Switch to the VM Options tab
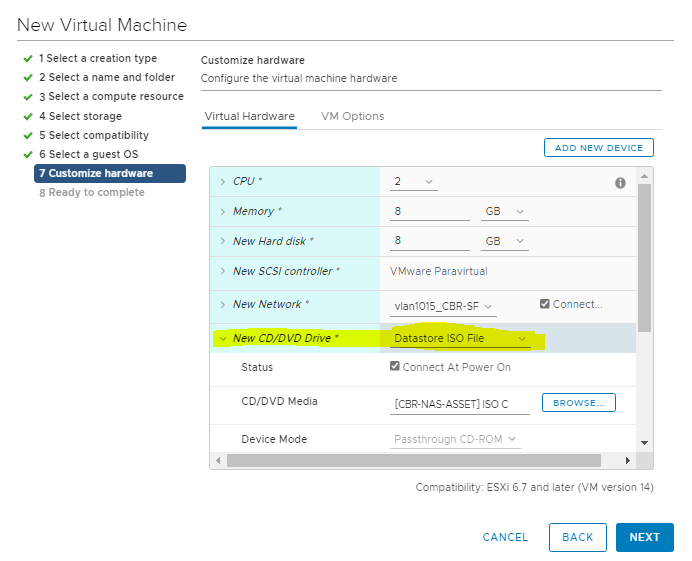This screenshot has height=561, width=692. 352,116
